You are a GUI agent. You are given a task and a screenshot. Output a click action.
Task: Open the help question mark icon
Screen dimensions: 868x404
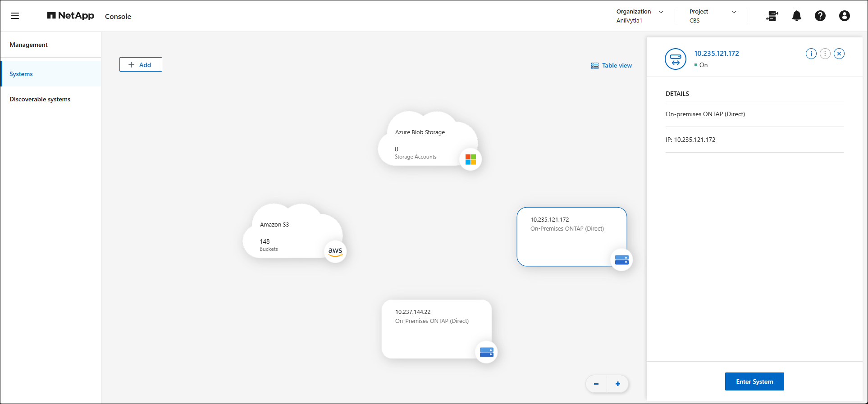pos(820,16)
